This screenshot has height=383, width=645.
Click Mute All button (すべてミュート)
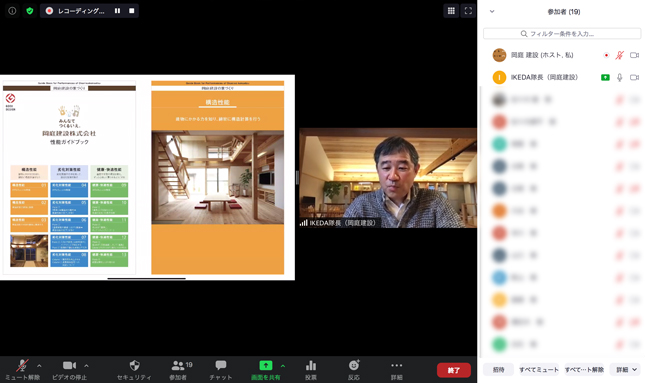point(539,369)
